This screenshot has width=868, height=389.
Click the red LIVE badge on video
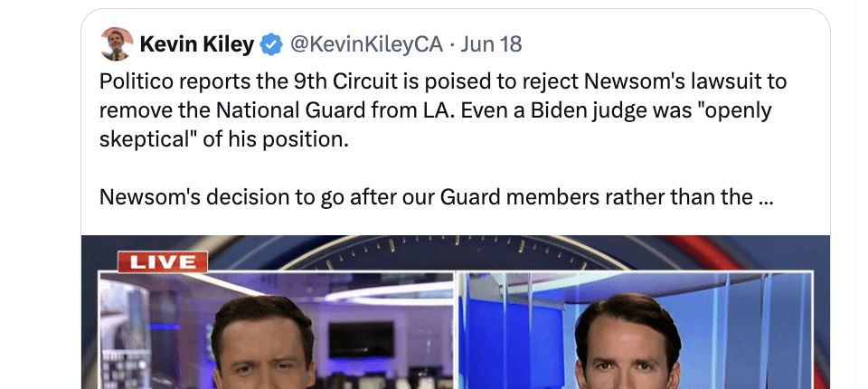162,262
